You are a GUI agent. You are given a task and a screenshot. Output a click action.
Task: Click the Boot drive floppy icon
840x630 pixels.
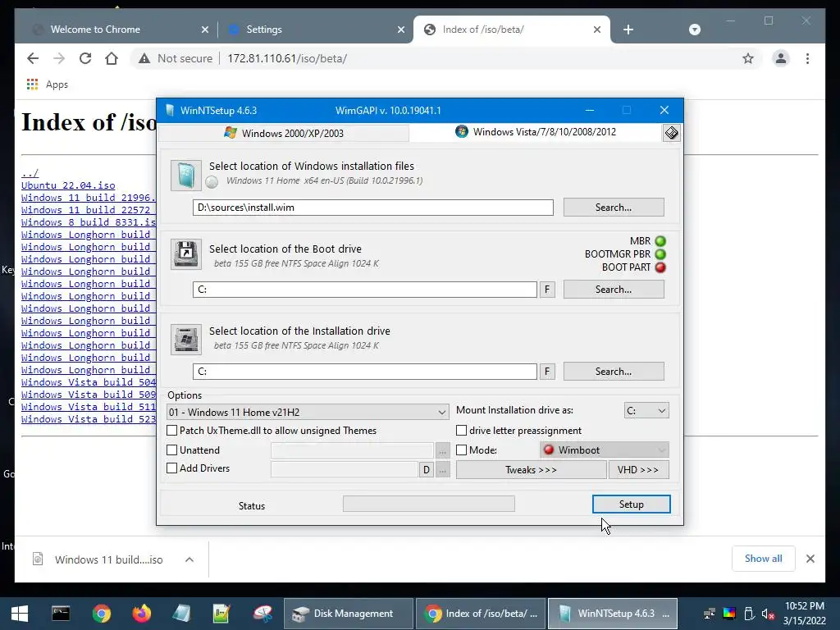coord(186,254)
